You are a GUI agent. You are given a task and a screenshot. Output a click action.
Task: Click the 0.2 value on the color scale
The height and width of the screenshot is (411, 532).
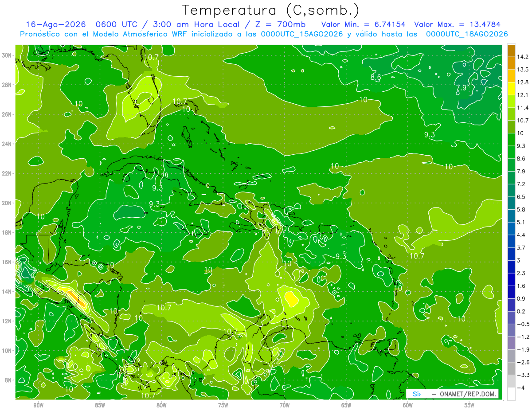521,311
